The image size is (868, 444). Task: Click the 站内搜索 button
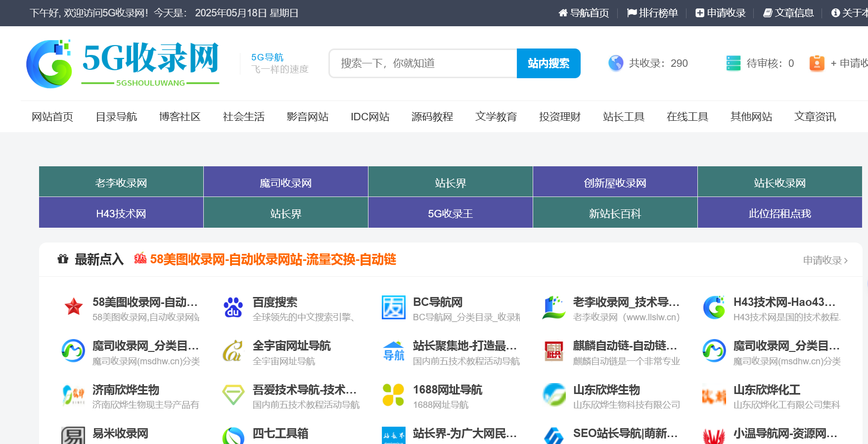coord(548,63)
